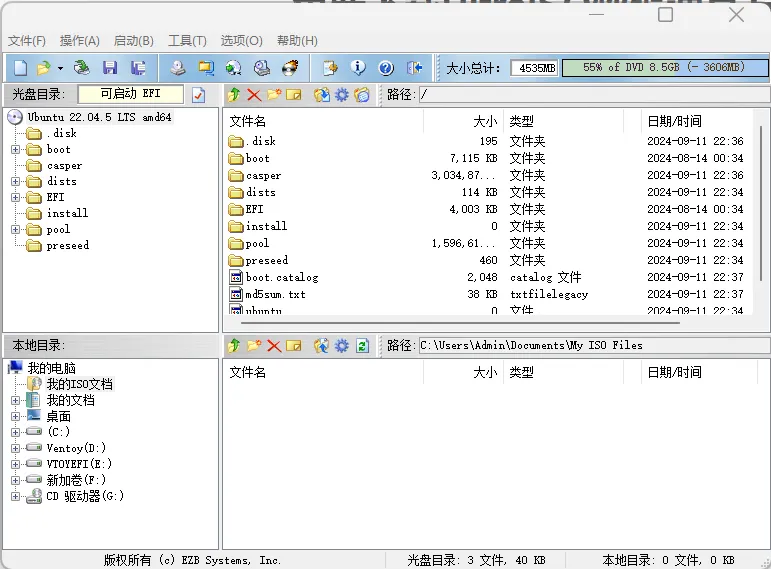Open the 选项(O) menu
The image size is (771, 569).
241,41
